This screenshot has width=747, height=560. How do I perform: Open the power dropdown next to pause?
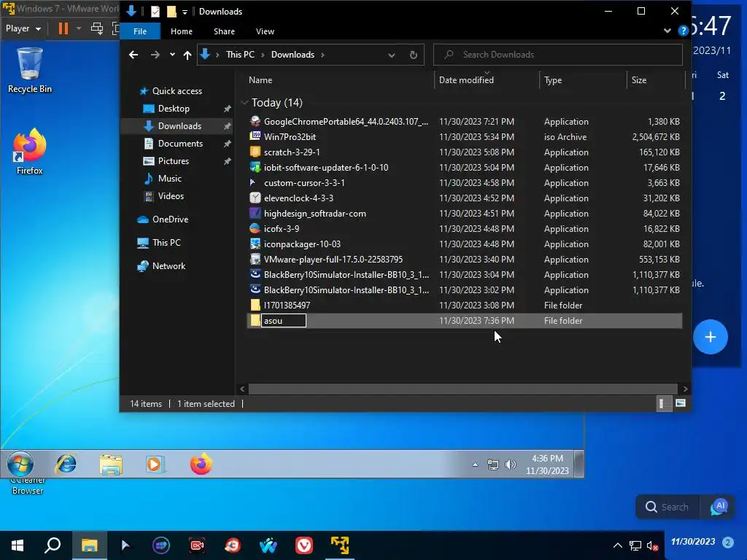point(79,28)
